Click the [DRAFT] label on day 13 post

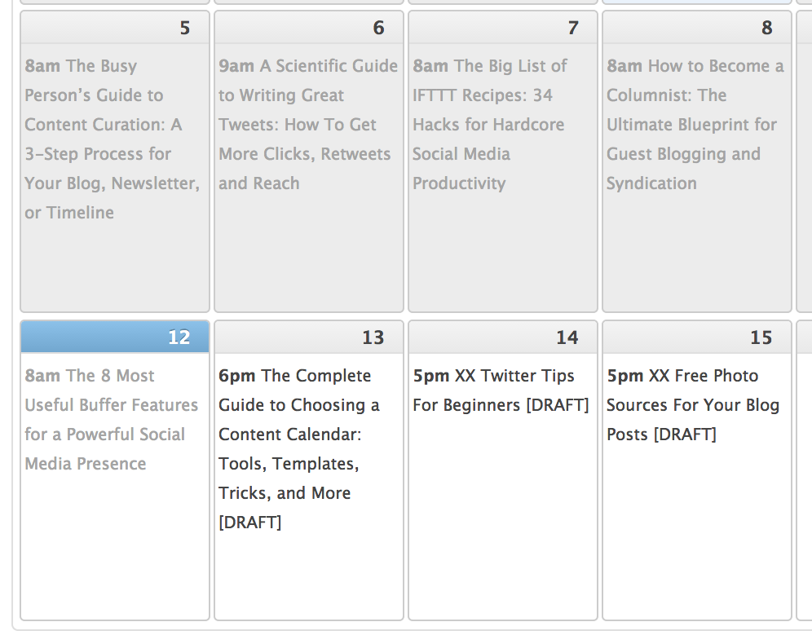(x=251, y=522)
